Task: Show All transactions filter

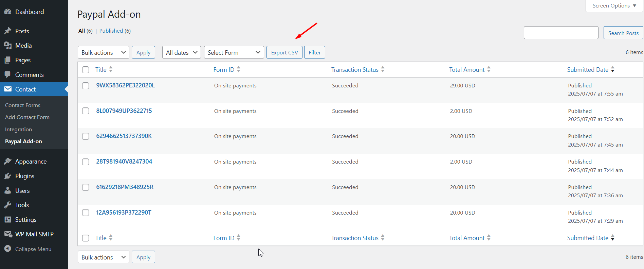Action: [x=81, y=31]
